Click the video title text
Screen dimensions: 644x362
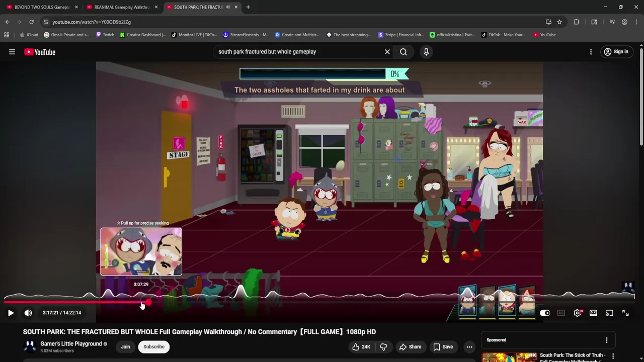pyautogui.click(x=199, y=332)
